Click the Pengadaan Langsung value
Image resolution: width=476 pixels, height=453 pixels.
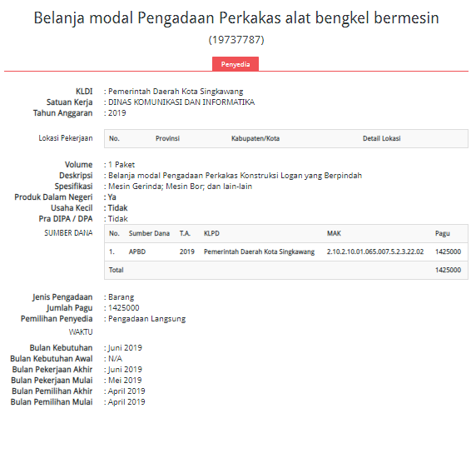tap(147, 319)
